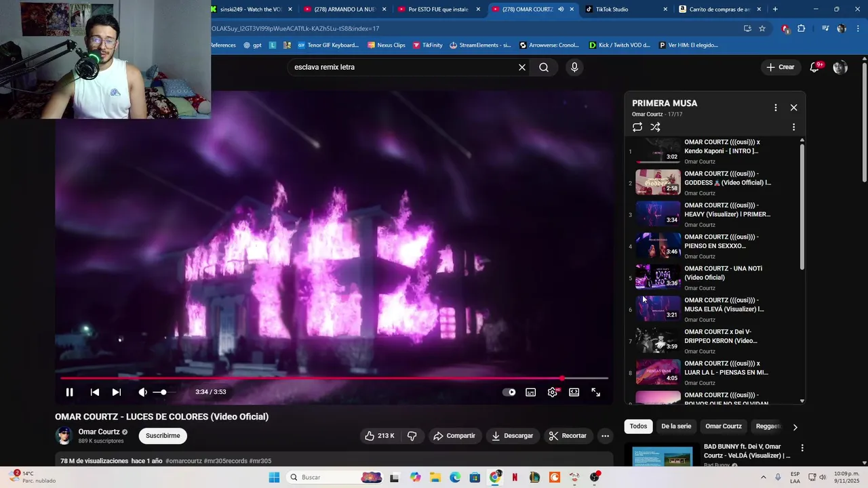This screenshot has height=488, width=868.
Task: Play PIENSAS EN MI with LUAR LA L
Action: click(712, 373)
